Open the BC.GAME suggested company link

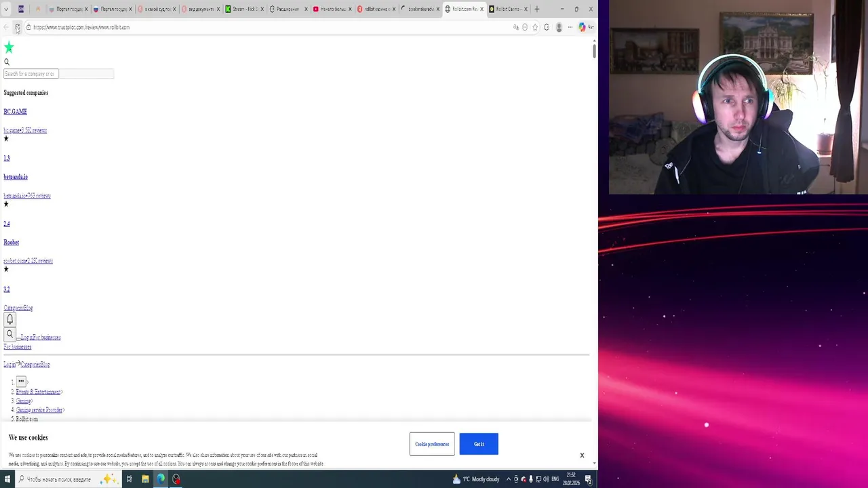15,112
